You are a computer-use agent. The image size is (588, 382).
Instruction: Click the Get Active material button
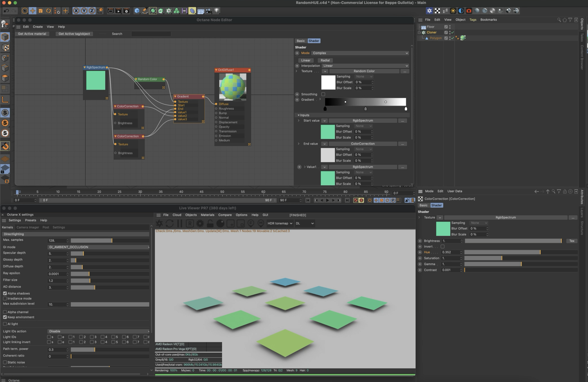tap(32, 34)
